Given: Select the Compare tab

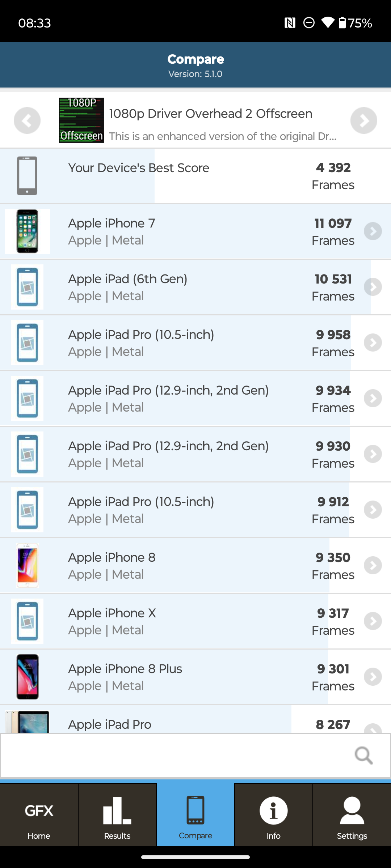Looking at the screenshot, I should pos(195,815).
